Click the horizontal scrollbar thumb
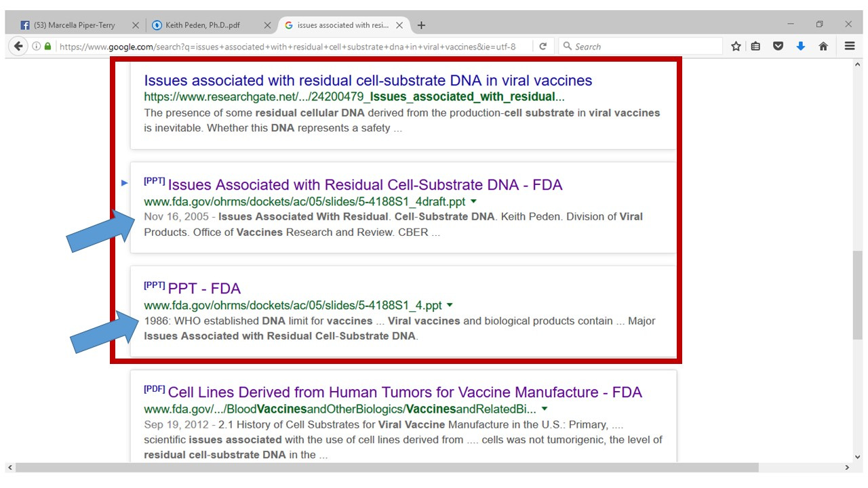This screenshot has width=868, height=488. coord(387,468)
